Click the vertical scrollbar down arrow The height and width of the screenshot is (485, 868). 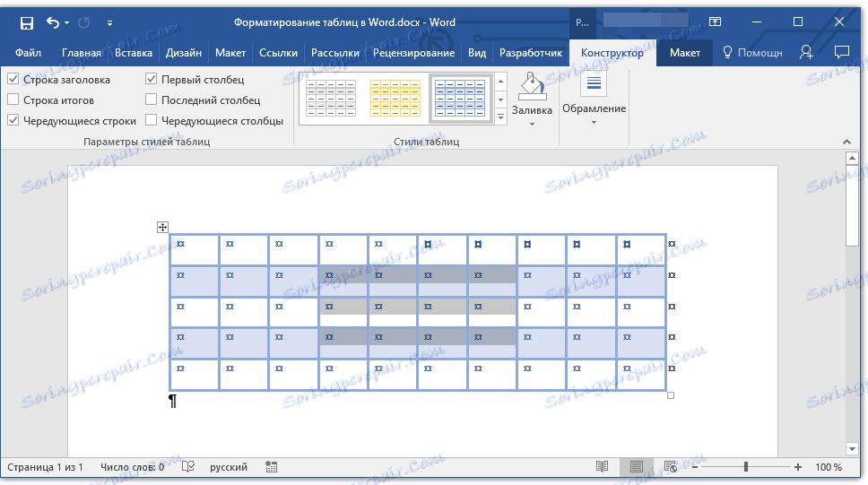coord(852,448)
